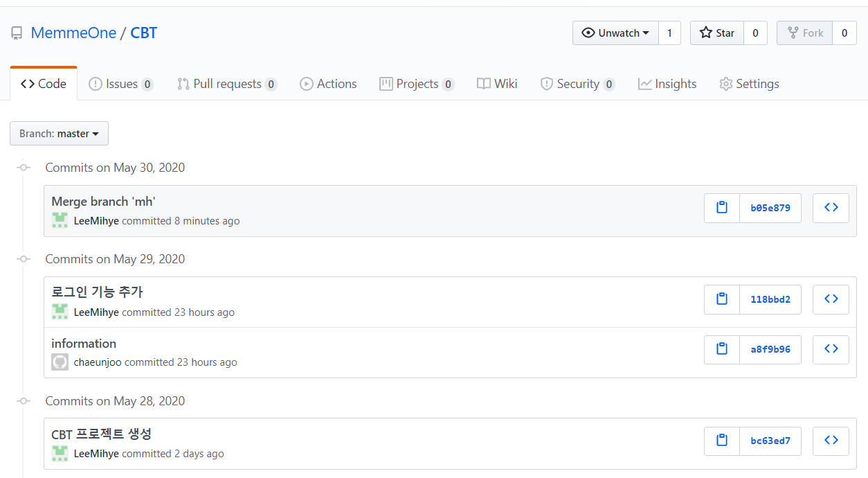Copy full SHA for commit a8f9b96
The width and height of the screenshot is (868, 478).
(x=722, y=349)
